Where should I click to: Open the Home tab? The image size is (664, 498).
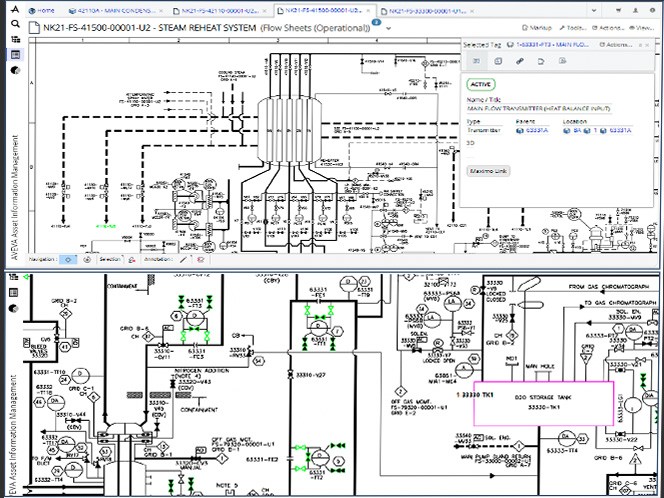point(42,10)
